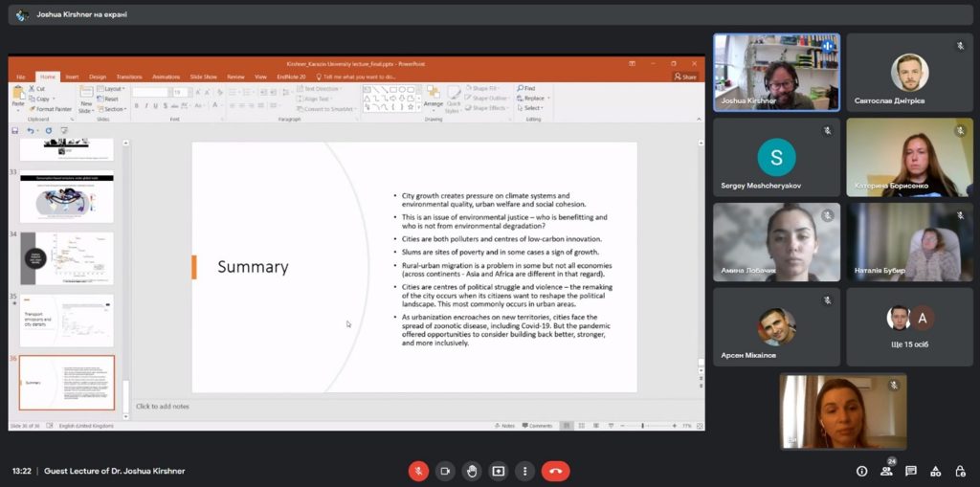Switch to the Slide Show tab

(203, 77)
